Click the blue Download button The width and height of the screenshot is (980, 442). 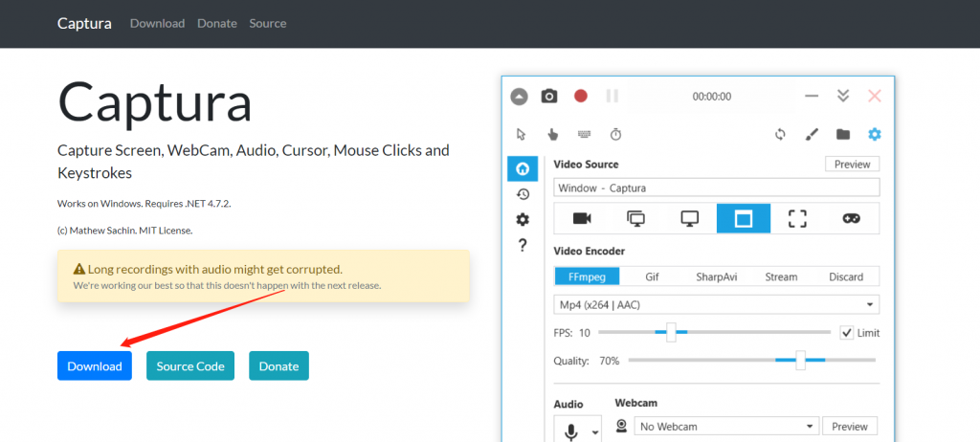95,365
